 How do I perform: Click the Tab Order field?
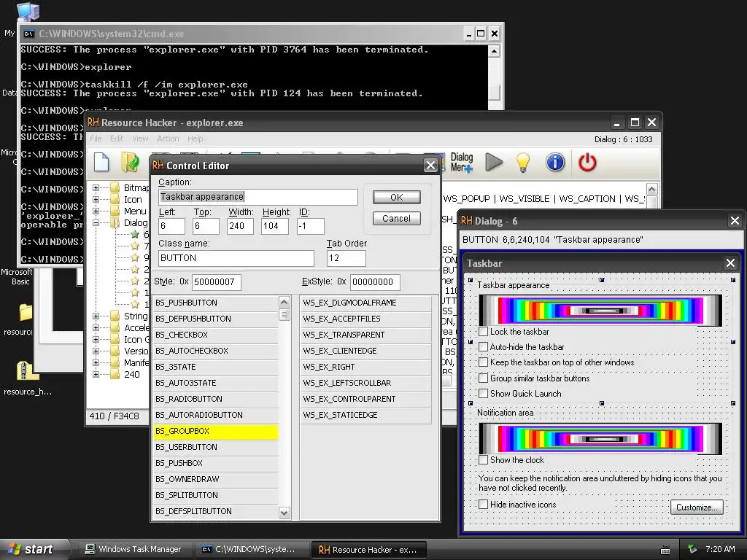[347, 258]
